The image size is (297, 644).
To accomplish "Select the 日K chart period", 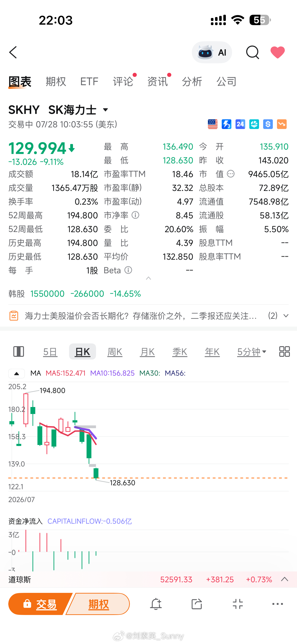I will coord(82,352).
